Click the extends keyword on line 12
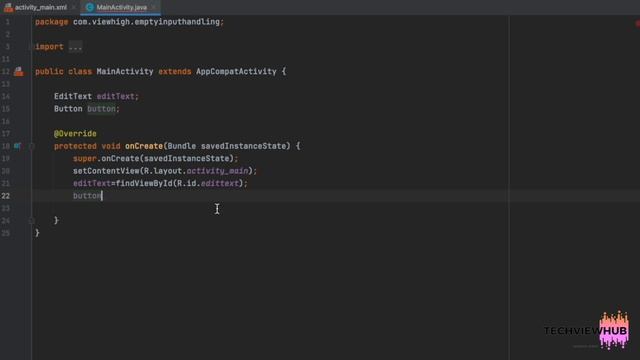This screenshot has width=640, height=360. (175, 71)
